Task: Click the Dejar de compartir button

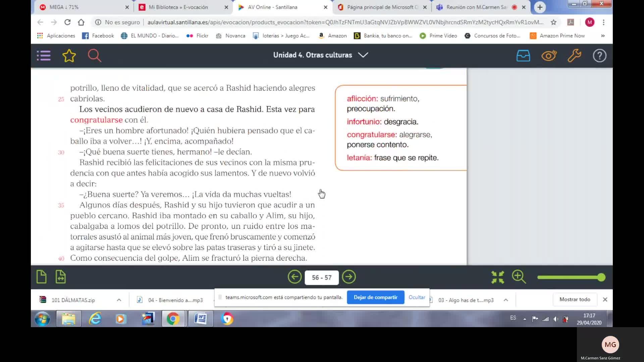Action: point(375,297)
